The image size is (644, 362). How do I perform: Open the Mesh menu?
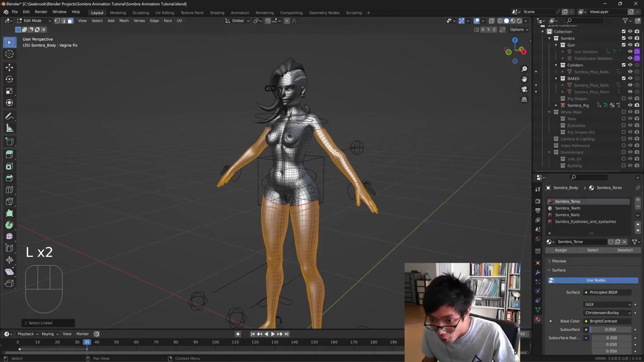click(124, 21)
